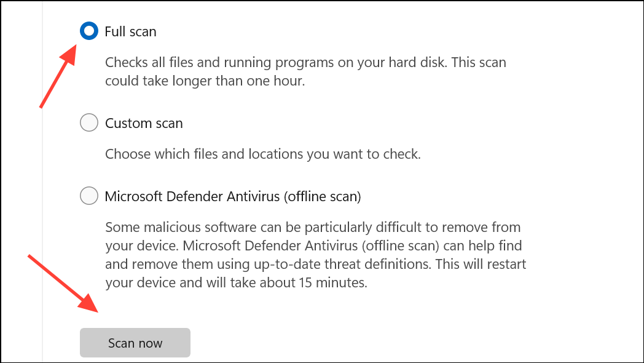This screenshot has width=644, height=363.
Task: Choose the Custom scan radio button
Action: pyautogui.click(x=88, y=122)
